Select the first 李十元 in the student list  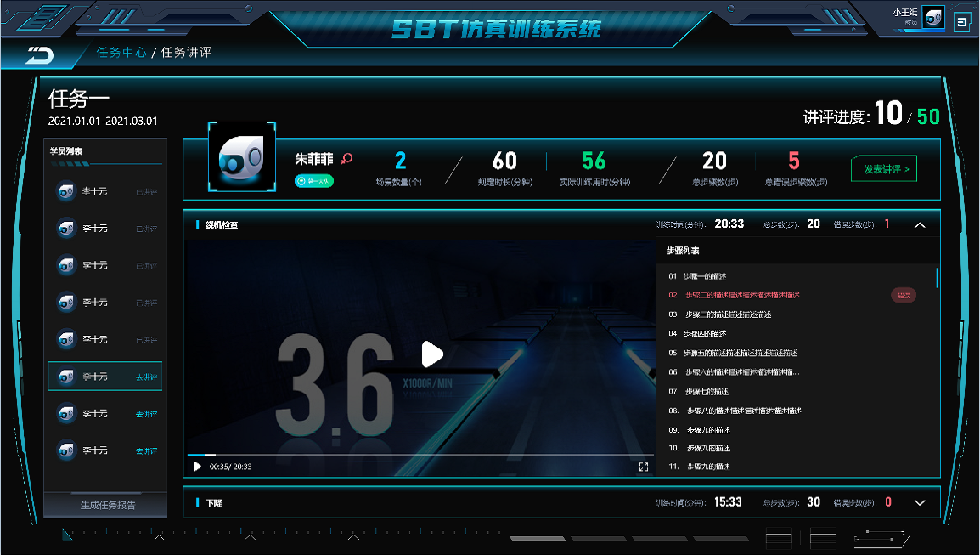pyautogui.click(x=94, y=192)
